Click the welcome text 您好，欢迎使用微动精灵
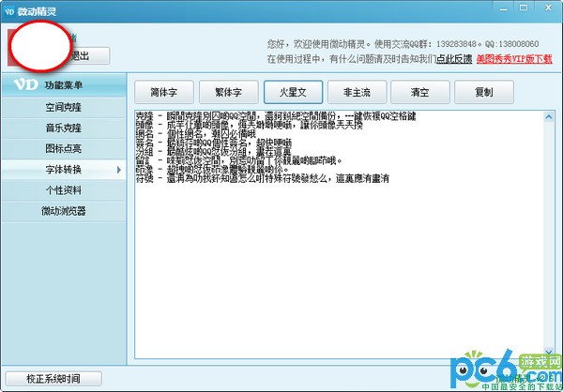Screen dimensions: 563x392 click(316, 44)
